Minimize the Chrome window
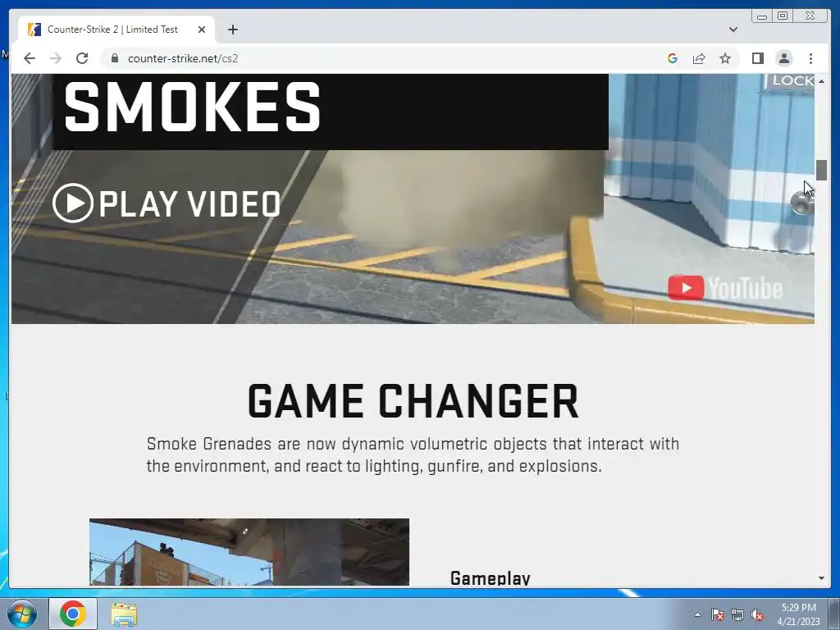The width and height of the screenshot is (840, 630). [762, 16]
